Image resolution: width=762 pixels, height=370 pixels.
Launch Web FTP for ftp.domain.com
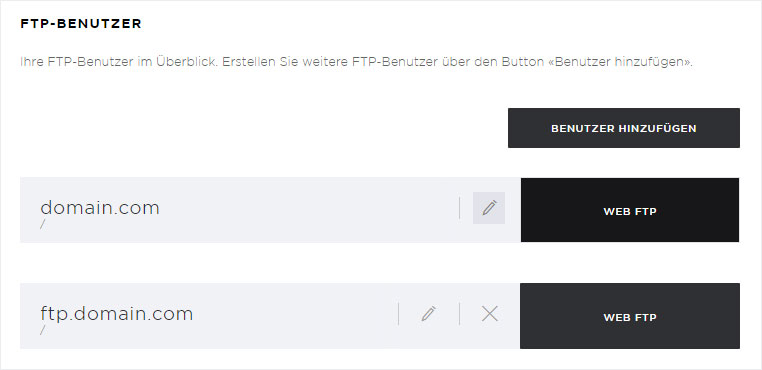point(630,316)
